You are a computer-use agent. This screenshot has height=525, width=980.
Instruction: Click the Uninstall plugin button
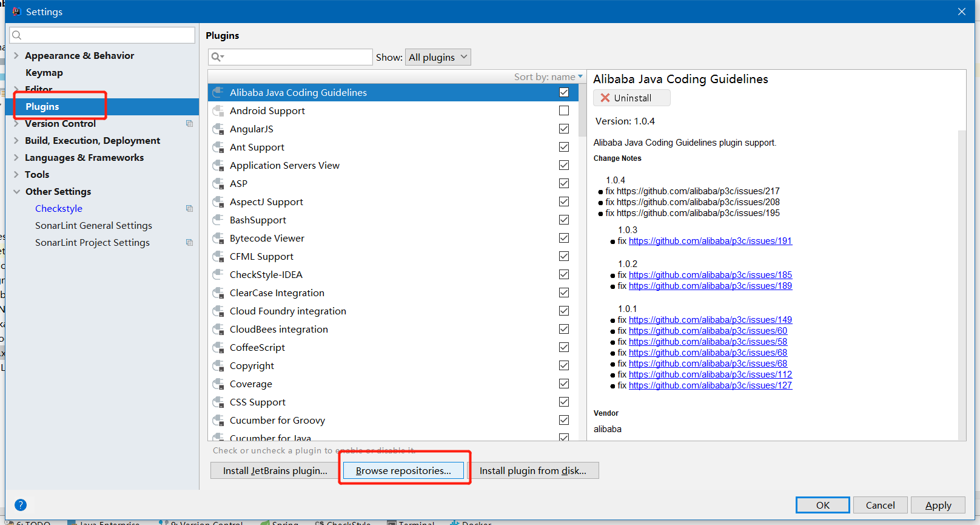[x=632, y=98]
